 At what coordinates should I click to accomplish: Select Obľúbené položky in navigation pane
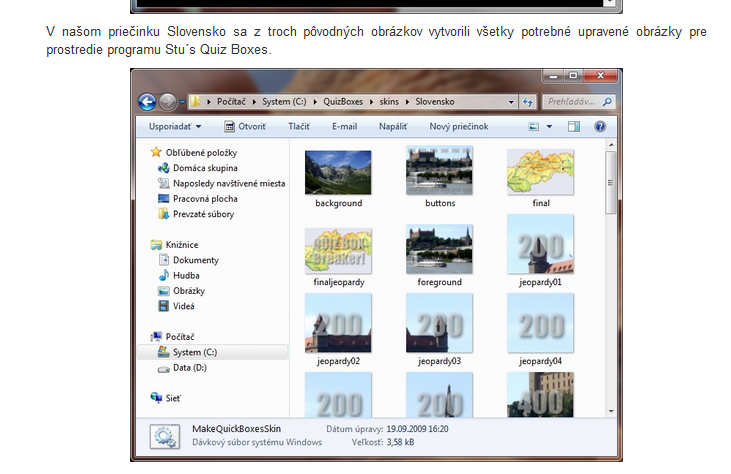pos(193,152)
